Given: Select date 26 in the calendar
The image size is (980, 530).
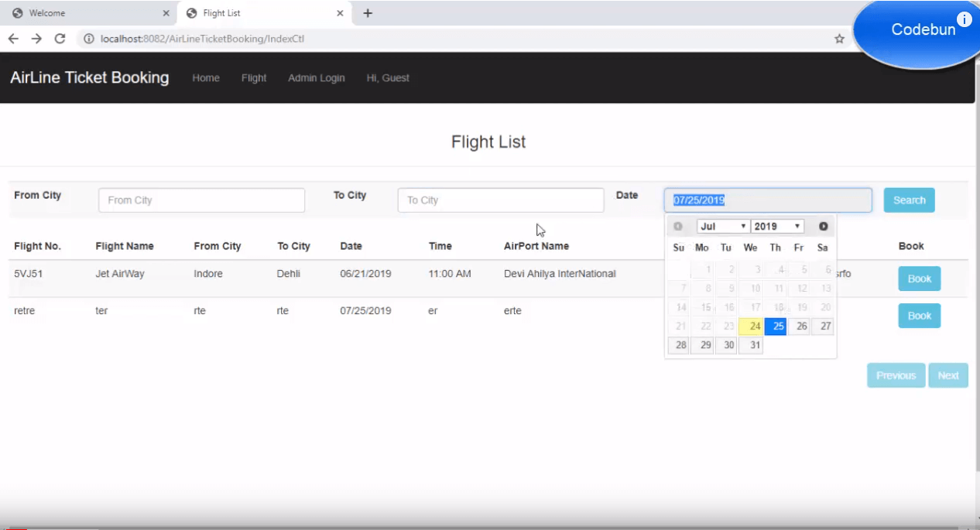Looking at the screenshot, I should click(800, 326).
